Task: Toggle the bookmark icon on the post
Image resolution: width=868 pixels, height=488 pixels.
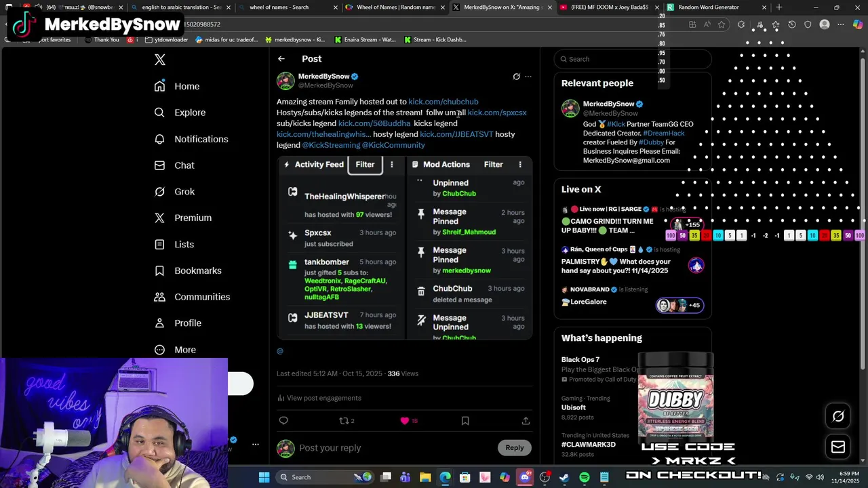Action: [x=465, y=421]
